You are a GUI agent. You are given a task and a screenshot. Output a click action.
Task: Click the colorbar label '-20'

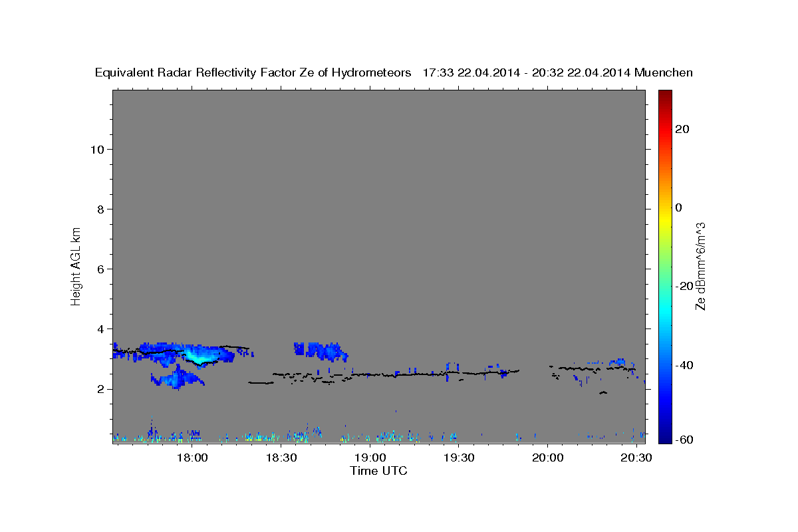(x=685, y=286)
